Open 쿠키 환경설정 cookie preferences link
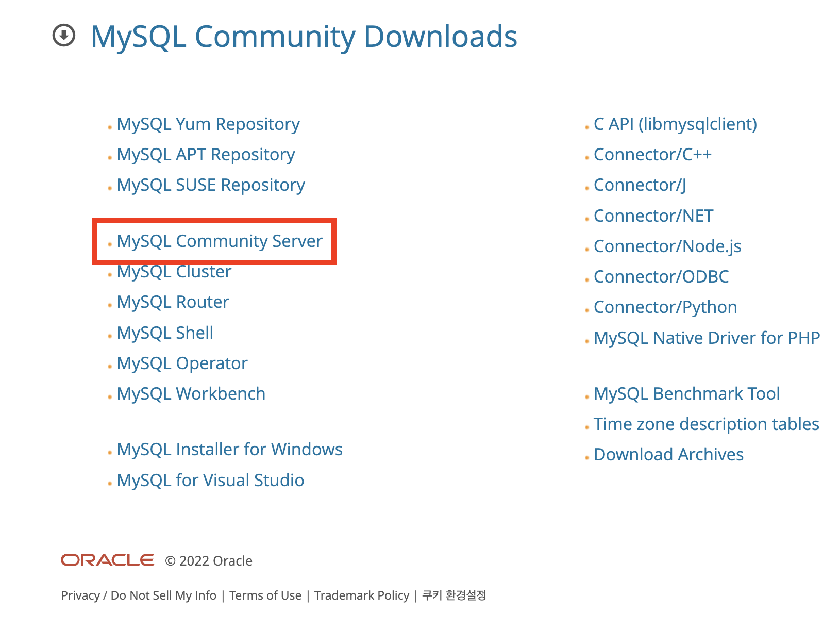840x629 pixels. click(454, 595)
